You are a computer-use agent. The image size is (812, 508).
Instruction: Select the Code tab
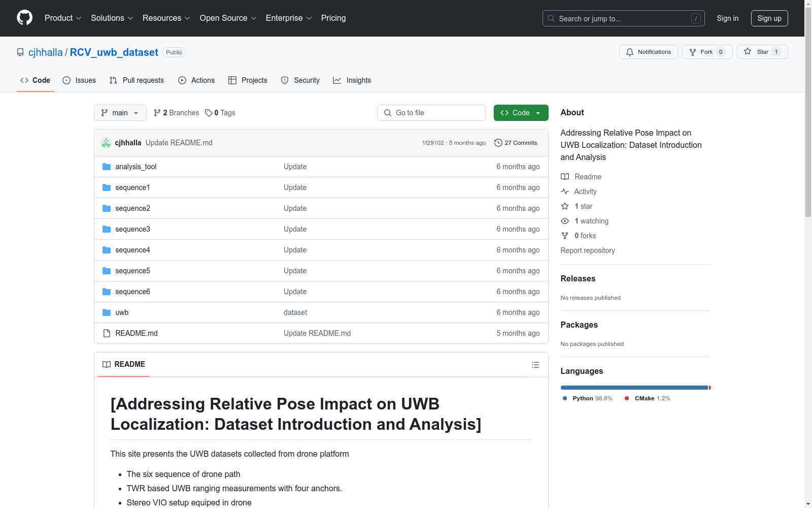(36, 80)
